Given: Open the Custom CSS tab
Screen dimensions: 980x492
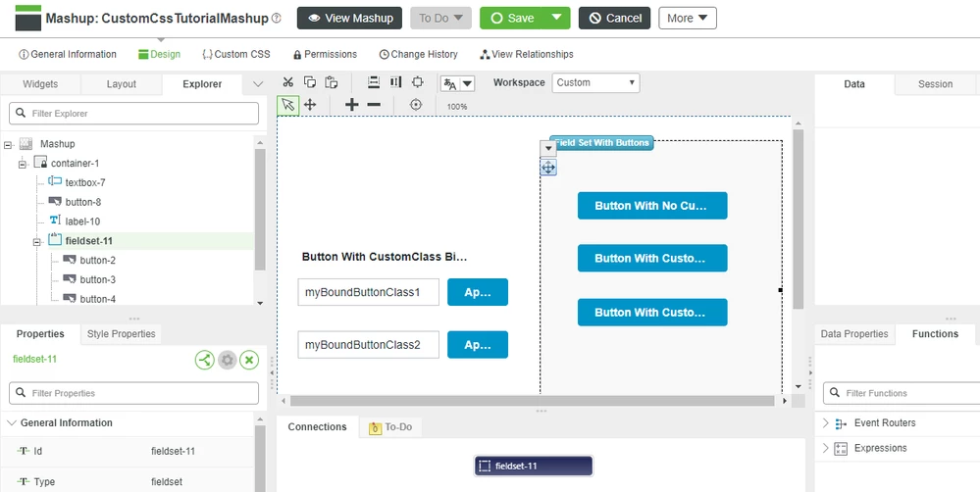Looking at the screenshot, I should [x=236, y=54].
